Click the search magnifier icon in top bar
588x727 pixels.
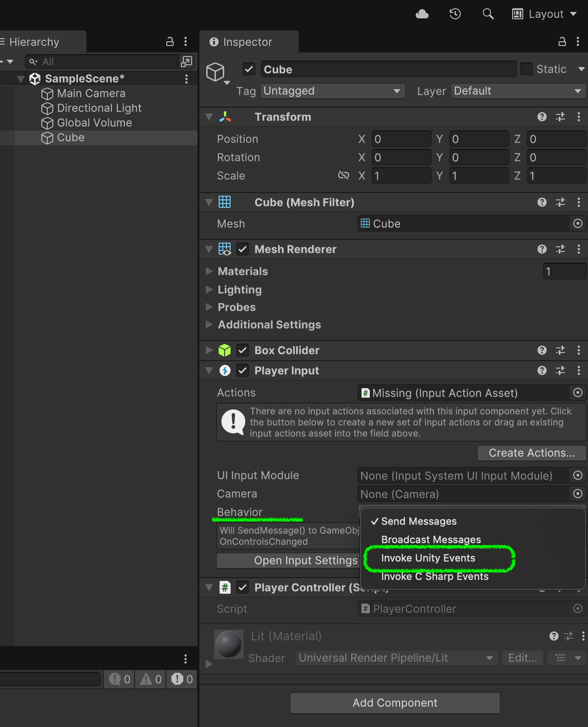(x=488, y=14)
